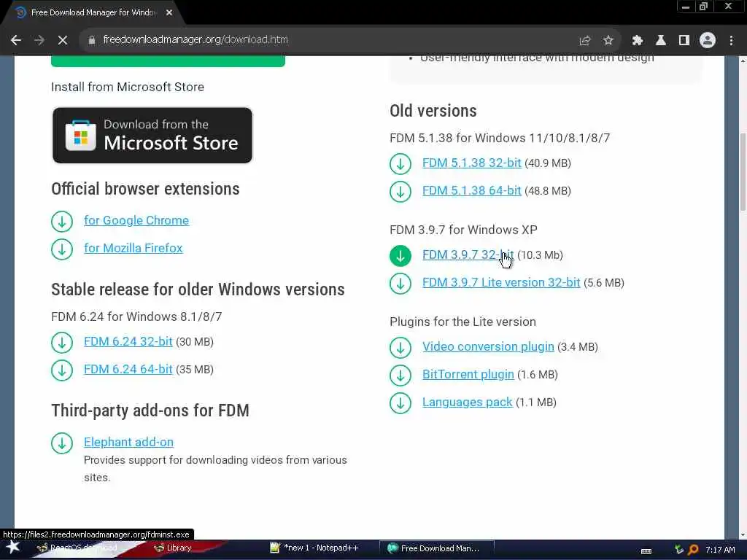
Task: Switch to ReactOS download taskbar item
Action: point(77,548)
